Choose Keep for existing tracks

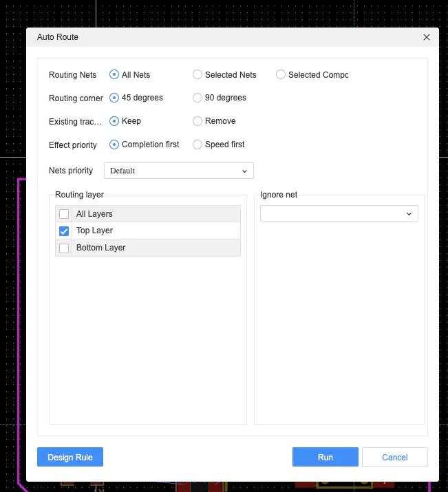tap(114, 121)
